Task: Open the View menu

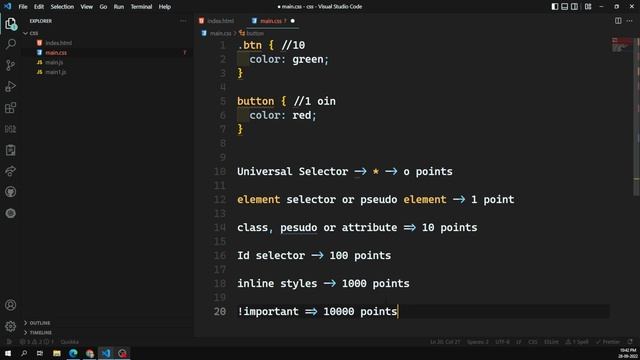Action: pos(87,7)
